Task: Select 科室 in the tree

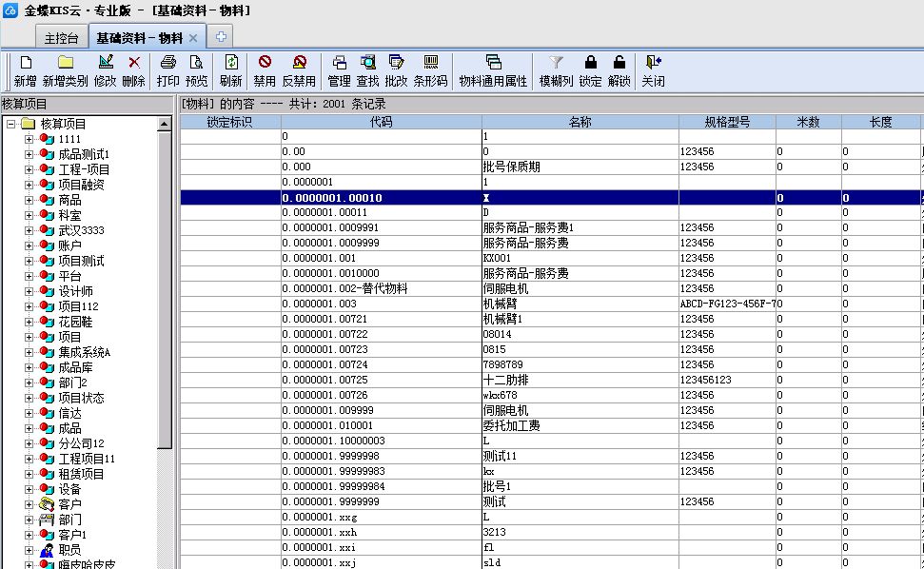Action: pos(69,216)
